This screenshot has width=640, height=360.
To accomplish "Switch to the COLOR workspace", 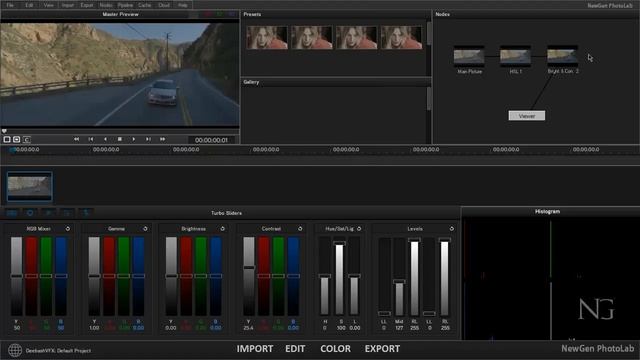I will tap(336, 349).
